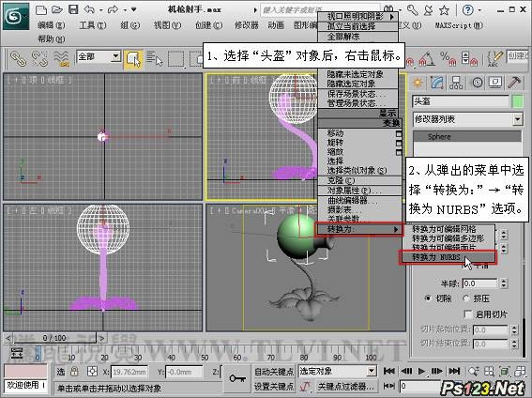The height and width of the screenshot is (398, 532).
Task: Choose the Rectangular Selection Region tool
Action: 175,59
